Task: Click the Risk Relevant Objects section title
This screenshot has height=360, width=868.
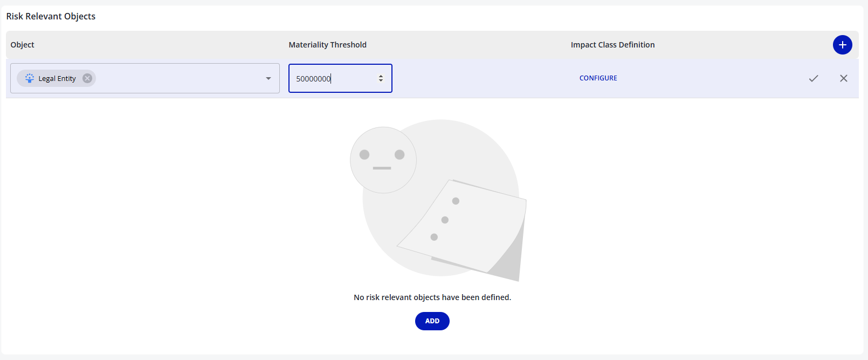Action: [x=51, y=16]
